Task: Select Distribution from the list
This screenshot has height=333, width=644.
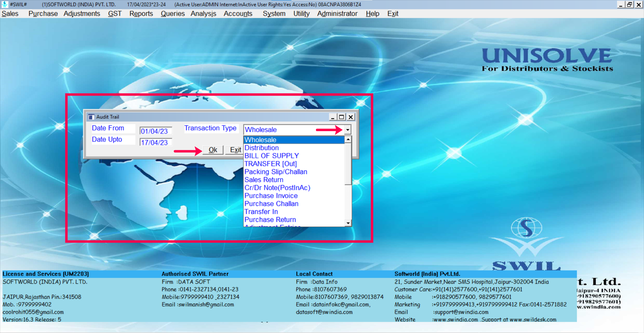Action: pyautogui.click(x=294, y=148)
